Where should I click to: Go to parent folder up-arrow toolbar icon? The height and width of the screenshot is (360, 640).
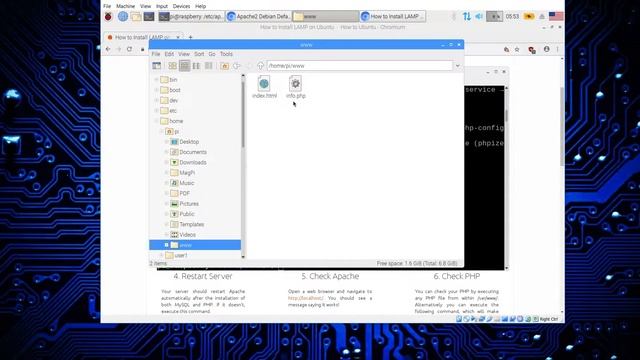coord(260,66)
